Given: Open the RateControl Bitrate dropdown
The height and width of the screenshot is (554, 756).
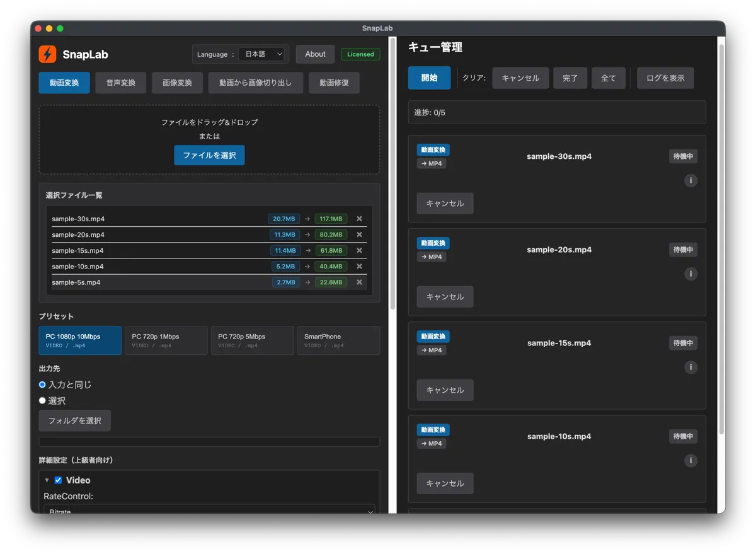Looking at the screenshot, I should (209, 510).
